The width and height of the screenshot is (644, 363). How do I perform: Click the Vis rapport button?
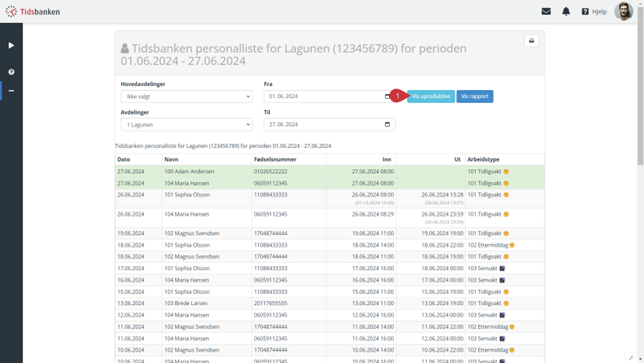(x=475, y=96)
